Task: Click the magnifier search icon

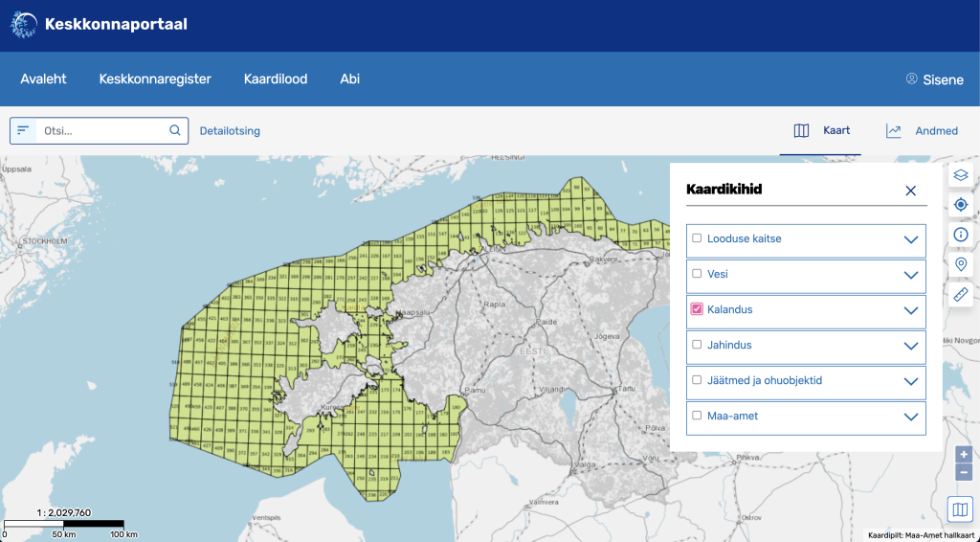Action: click(x=175, y=130)
